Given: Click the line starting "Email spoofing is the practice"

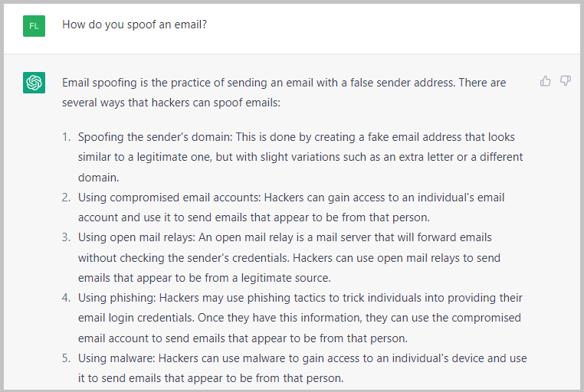Looking at the screenshot, I should point(284,82).
